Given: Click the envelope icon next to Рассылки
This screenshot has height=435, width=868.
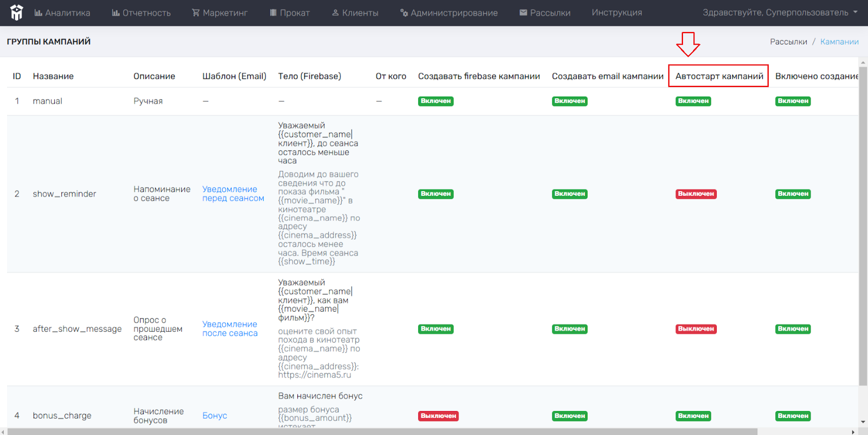Looking at the screenshot, I should click(x=524, y=12).
